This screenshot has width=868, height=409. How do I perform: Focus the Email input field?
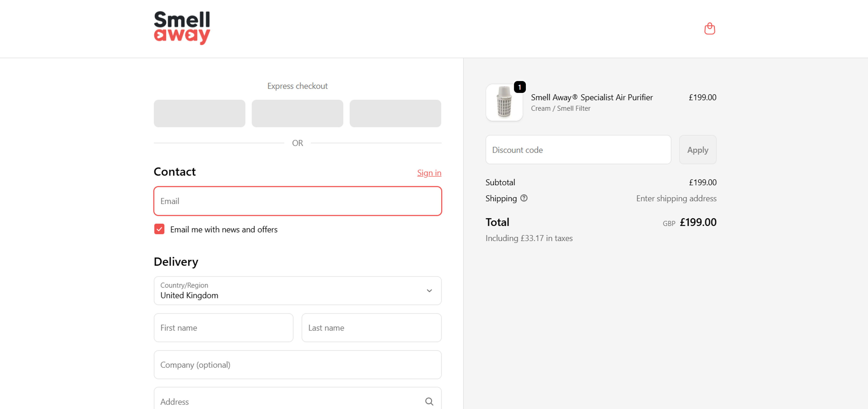tap(297, 201)
